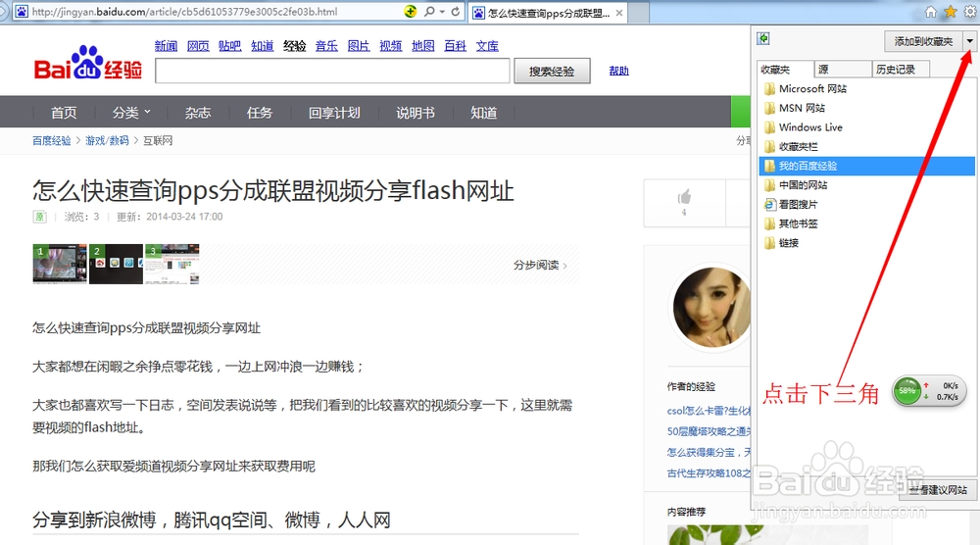The image size is (980, 545).
Task: Open the 怎么获得集分宝 article link
Action: [x=709, y=452]
